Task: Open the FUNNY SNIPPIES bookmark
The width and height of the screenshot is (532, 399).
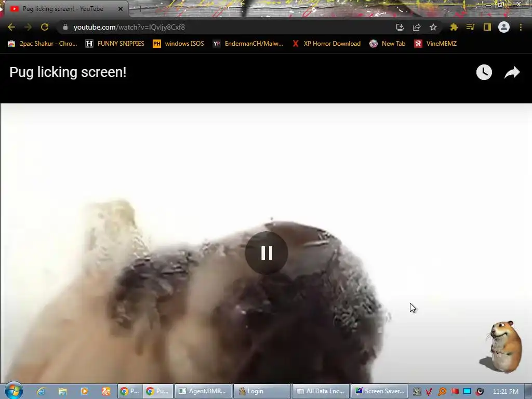Action: 115,44
